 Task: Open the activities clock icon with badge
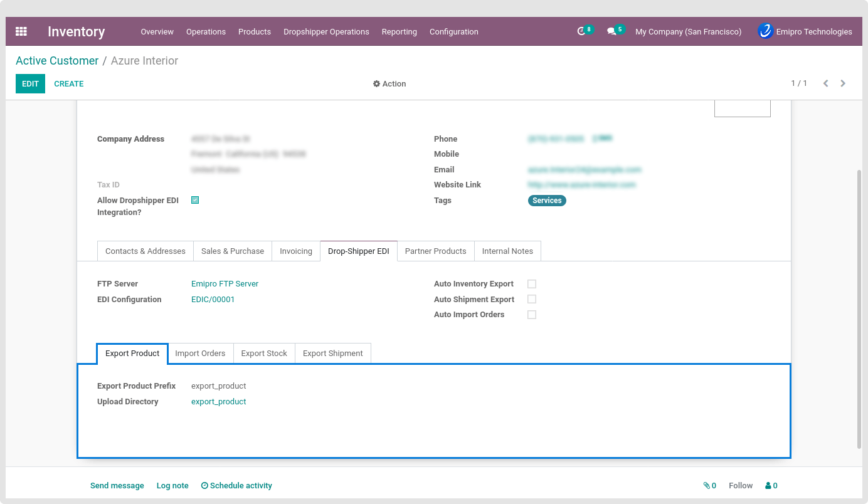tap(581, 31)
